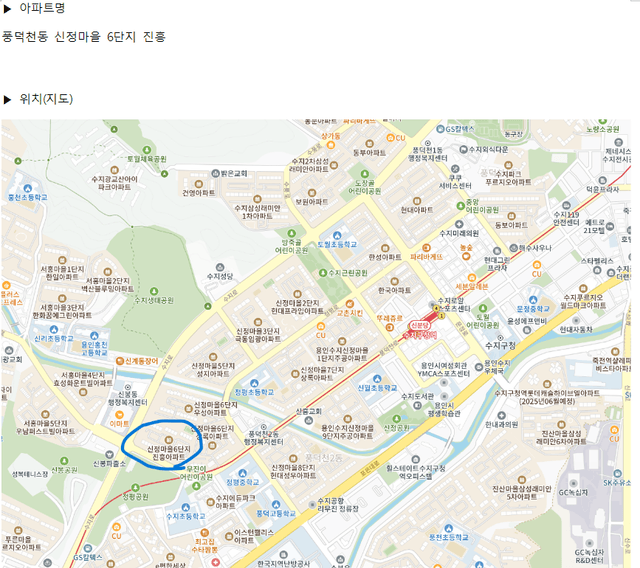Viewport: 640px width, 568px height.
Task: Select the 신분당 수지구청역 station marker
Action: (419, 325)
